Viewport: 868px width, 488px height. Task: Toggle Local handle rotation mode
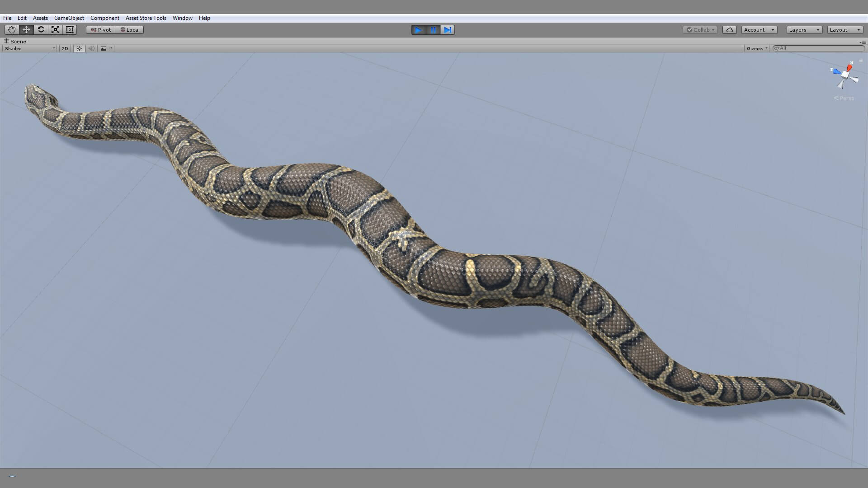point(130,30)
